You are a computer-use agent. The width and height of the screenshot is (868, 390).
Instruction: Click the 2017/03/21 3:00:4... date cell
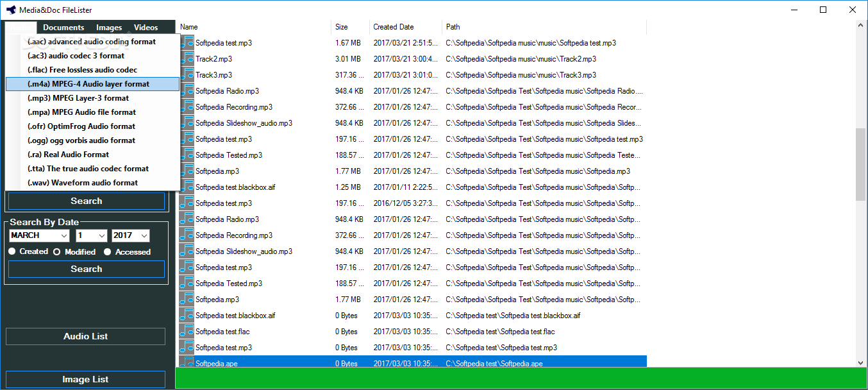pyautogui.click(x=406, y=59)
